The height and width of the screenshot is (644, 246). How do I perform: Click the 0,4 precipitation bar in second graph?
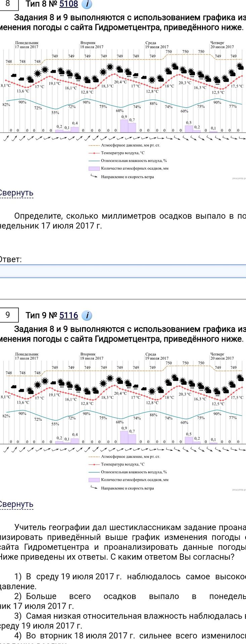point(75,441)
